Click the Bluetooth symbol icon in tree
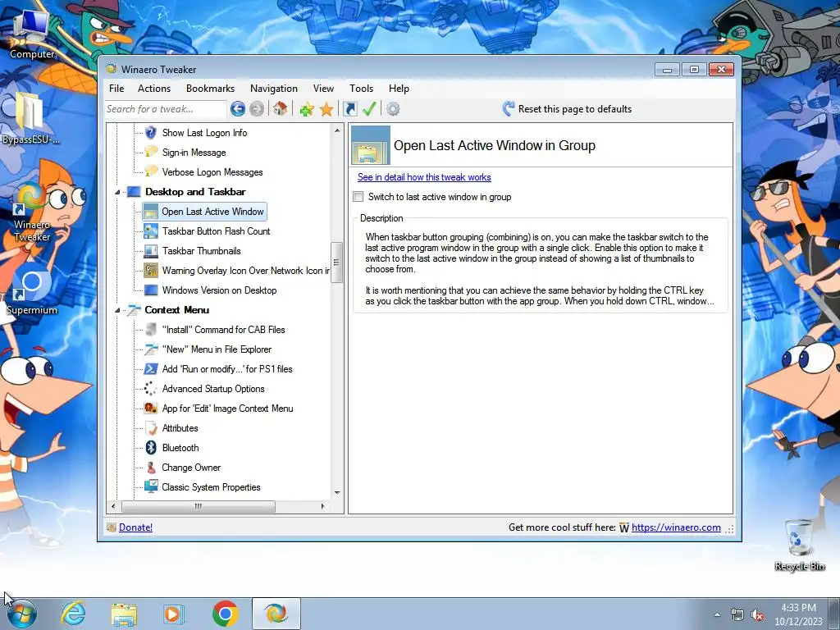 point(151,448)
